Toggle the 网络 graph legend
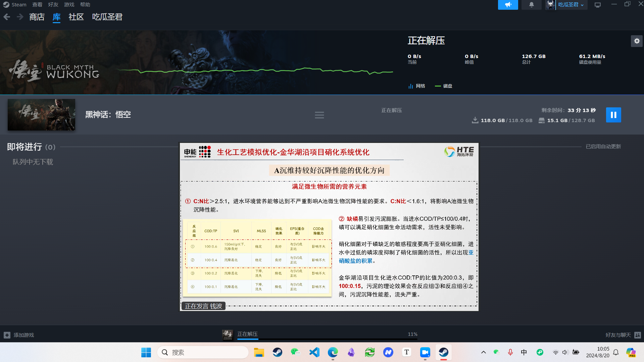 pos(417,86)
